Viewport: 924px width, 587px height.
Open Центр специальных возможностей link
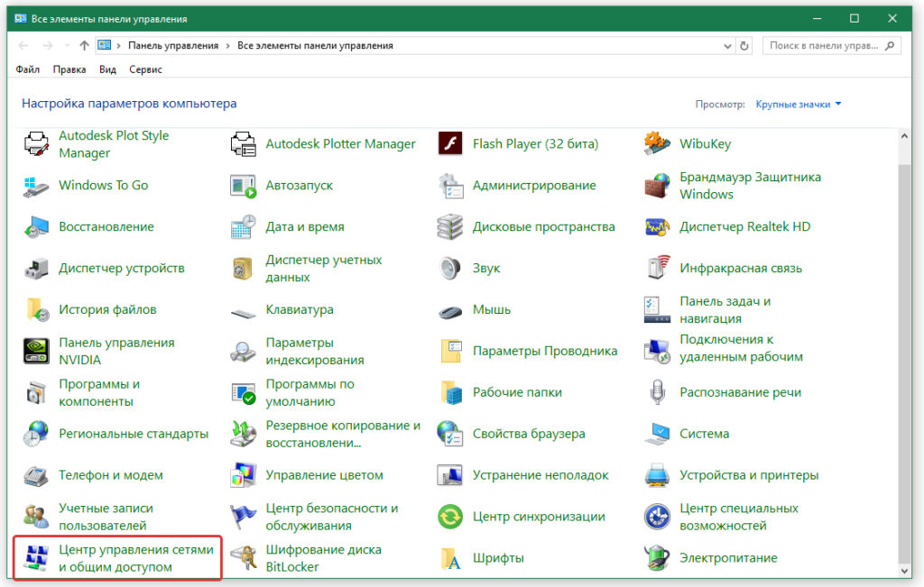[x=739, y=517]
